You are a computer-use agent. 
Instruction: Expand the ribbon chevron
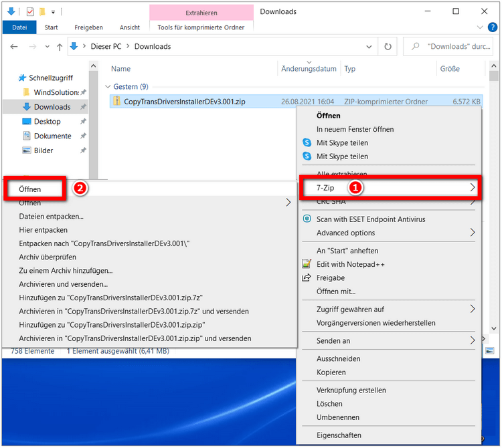[480, 27]
